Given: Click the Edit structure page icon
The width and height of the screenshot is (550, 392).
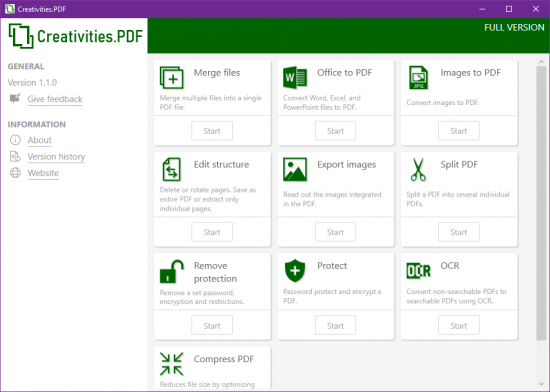Looking at the screenshot, I should coord(172,169).
